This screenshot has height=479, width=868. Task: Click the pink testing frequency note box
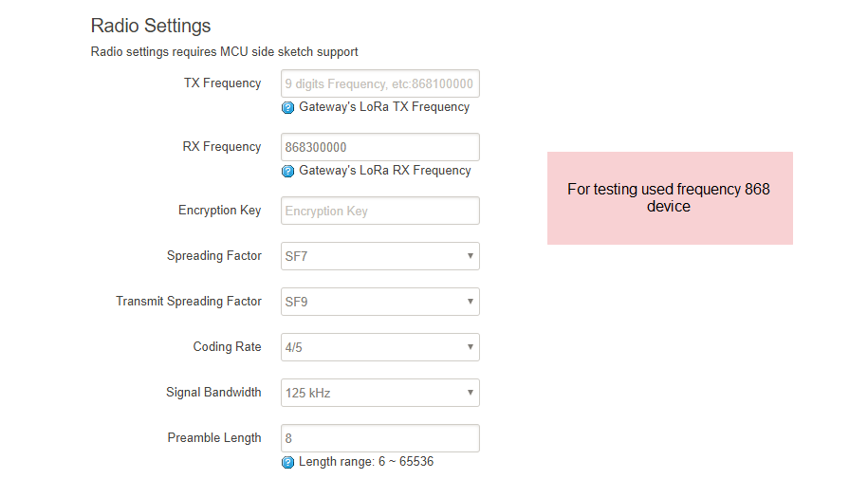670,198
